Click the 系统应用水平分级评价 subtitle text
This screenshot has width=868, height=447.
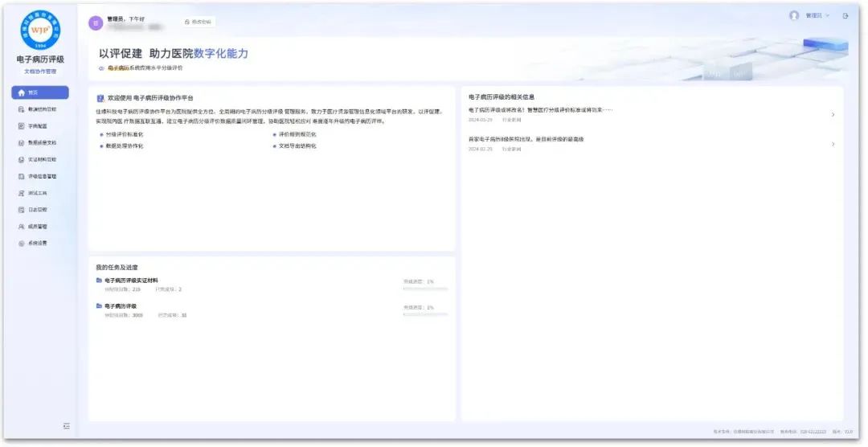[x=156, y=68]
